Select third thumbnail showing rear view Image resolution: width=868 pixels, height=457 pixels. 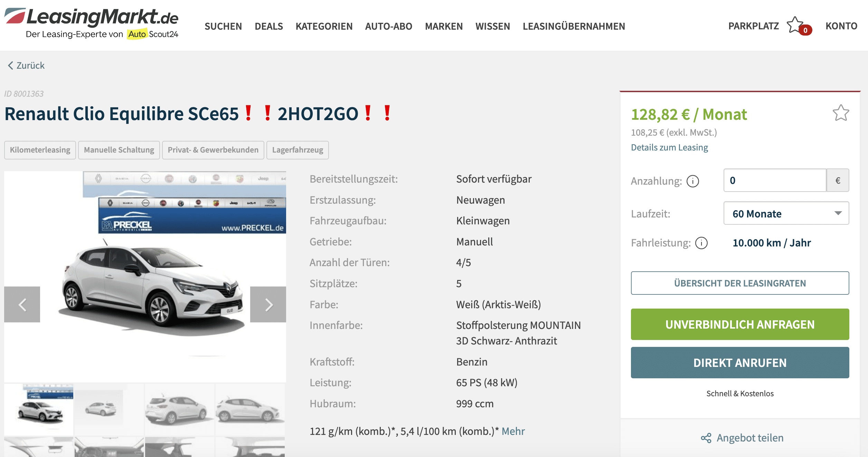(180, 409)
